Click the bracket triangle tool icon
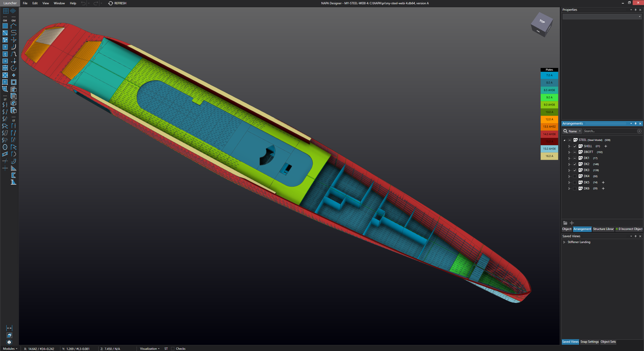The height and width of the screenshot is (351, 644). click(x=14, y=168)
